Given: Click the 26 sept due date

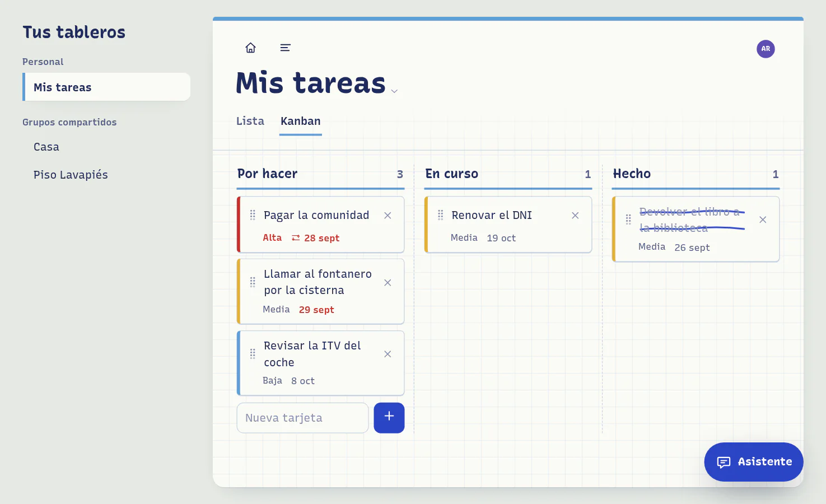Looking at the screenshot, I should click(692, 248).
